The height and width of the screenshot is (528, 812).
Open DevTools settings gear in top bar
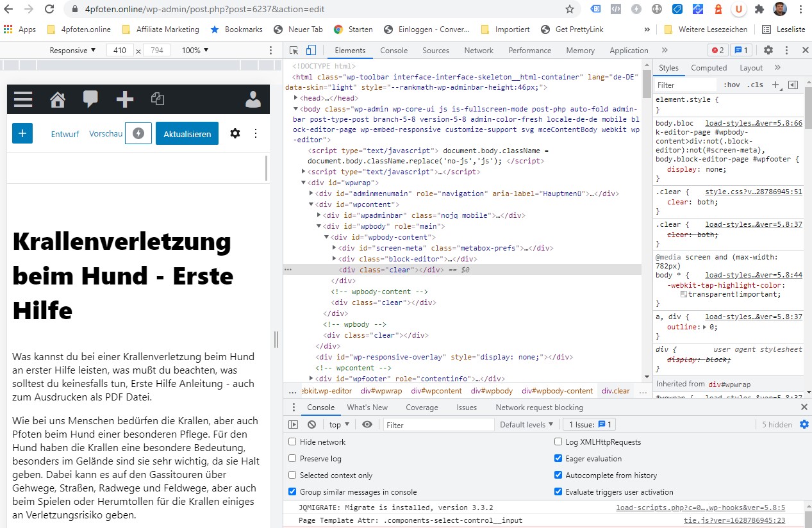768,51
